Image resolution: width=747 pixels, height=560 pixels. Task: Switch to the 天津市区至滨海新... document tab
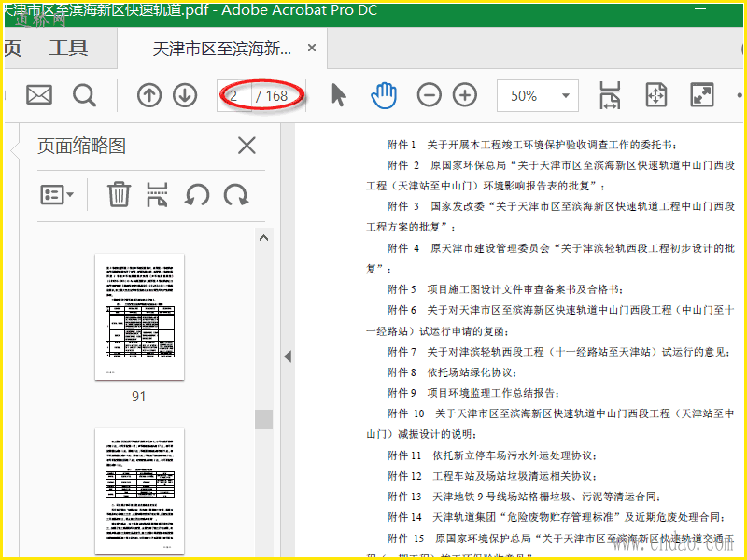[222, 49]
